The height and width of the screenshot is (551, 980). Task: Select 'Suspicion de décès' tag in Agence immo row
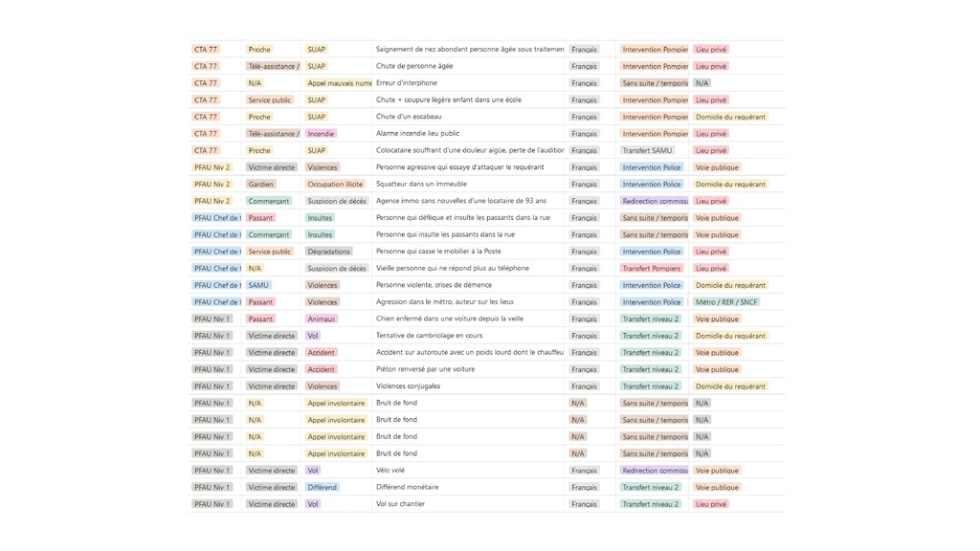(x=337, y=201)
